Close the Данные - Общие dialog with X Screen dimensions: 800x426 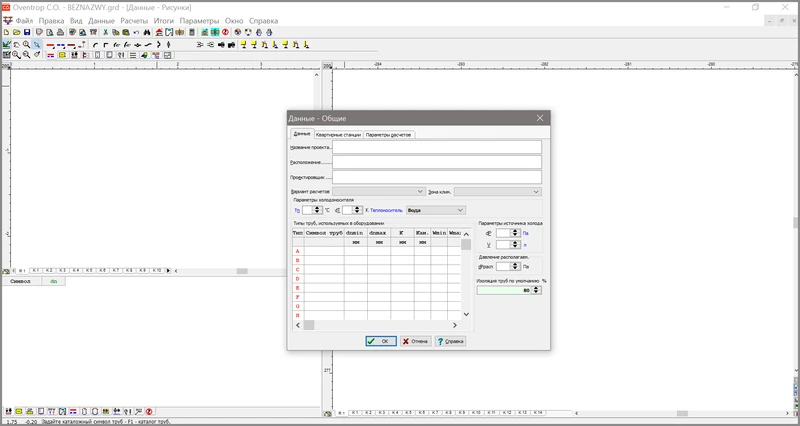click(x=540, y=118)
